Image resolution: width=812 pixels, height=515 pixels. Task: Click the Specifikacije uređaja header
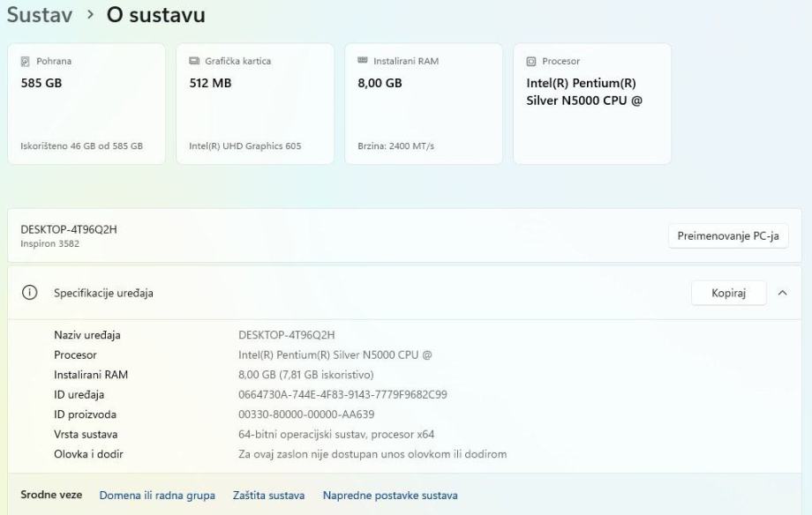coord(103,293)
